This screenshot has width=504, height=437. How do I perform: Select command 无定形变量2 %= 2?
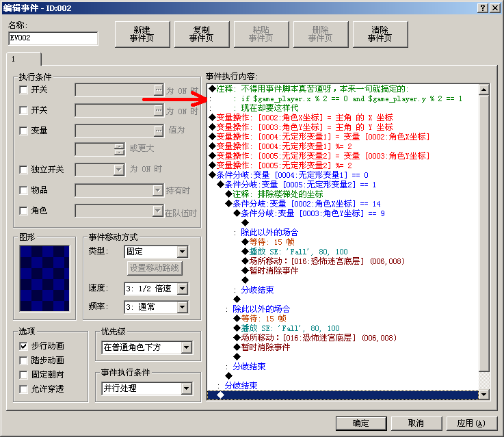(343, 165)
